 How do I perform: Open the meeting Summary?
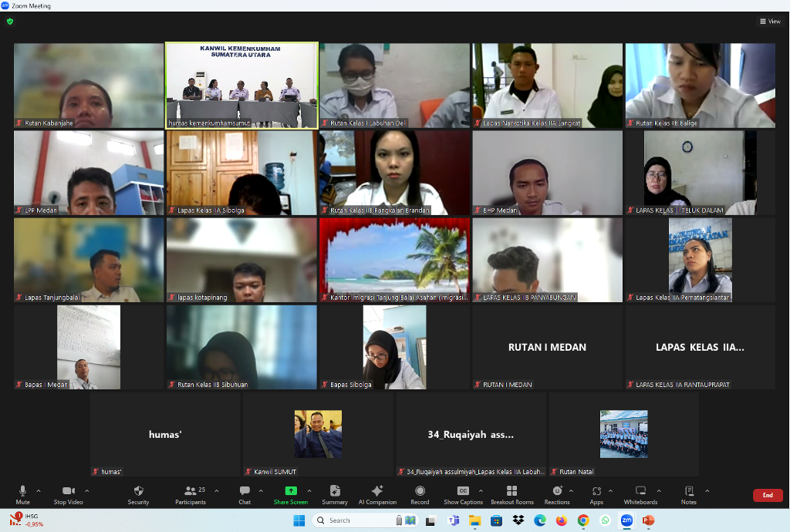[x=335, y=493]
